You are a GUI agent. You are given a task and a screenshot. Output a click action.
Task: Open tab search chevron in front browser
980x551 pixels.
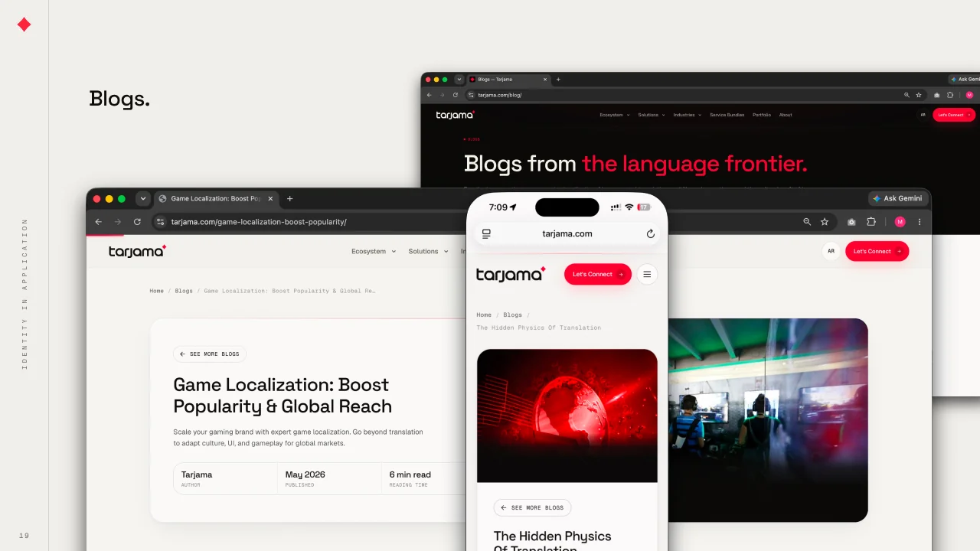[142, 198]
